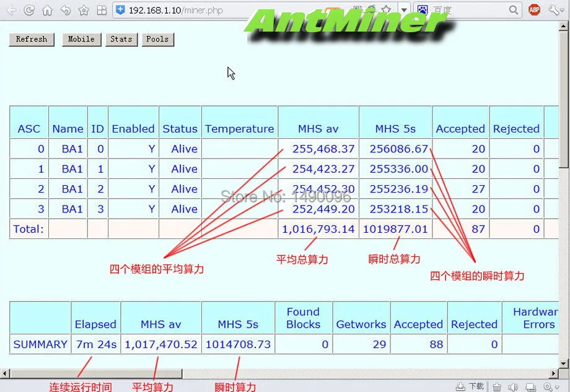570x392 pixels.
Task: Click the Total: row label
Action: (28, 229)
